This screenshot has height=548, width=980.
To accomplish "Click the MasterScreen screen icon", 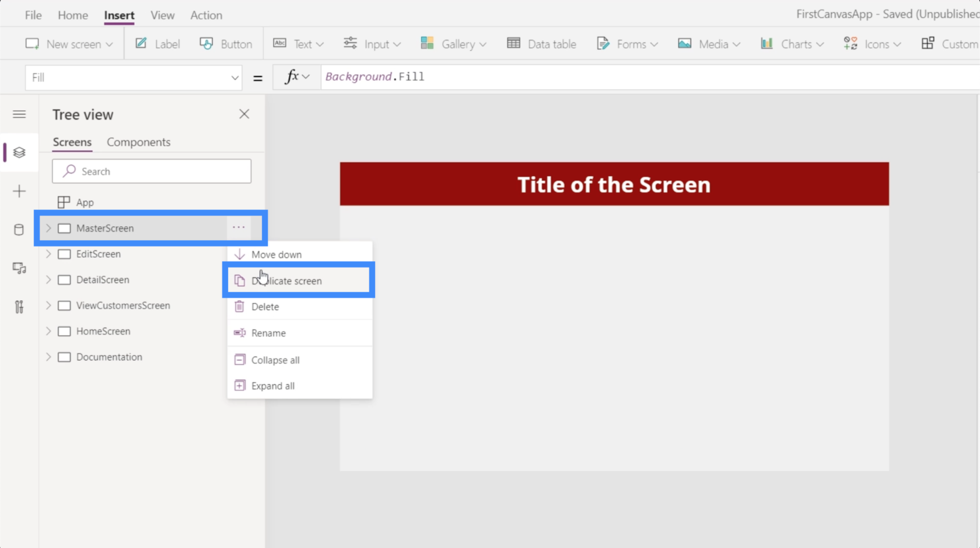I will [x=64, y=229].
